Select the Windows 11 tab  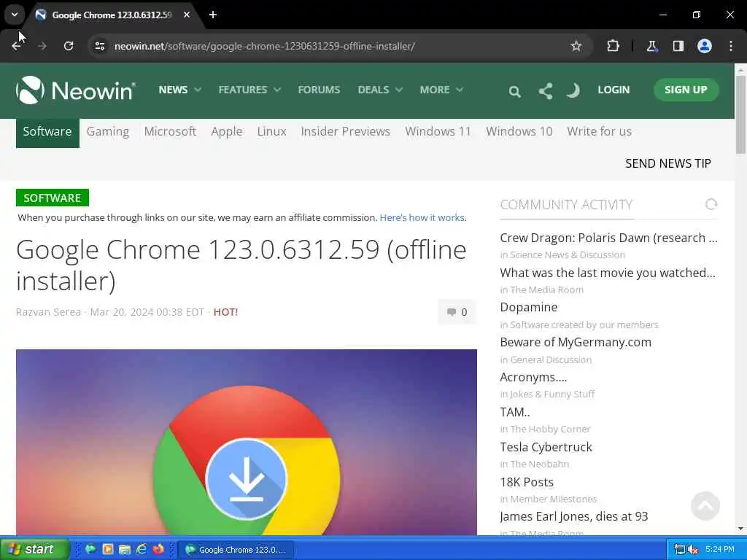point(438,131)
